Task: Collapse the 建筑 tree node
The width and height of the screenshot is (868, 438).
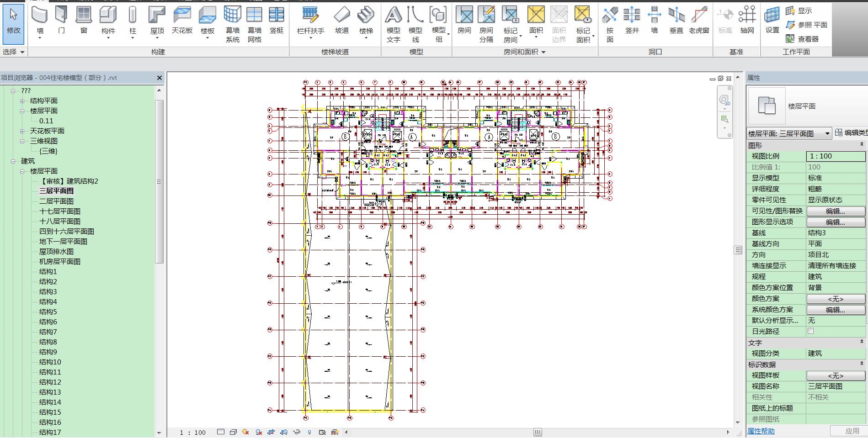Action: pyautogui.click(x=13, y=161)
